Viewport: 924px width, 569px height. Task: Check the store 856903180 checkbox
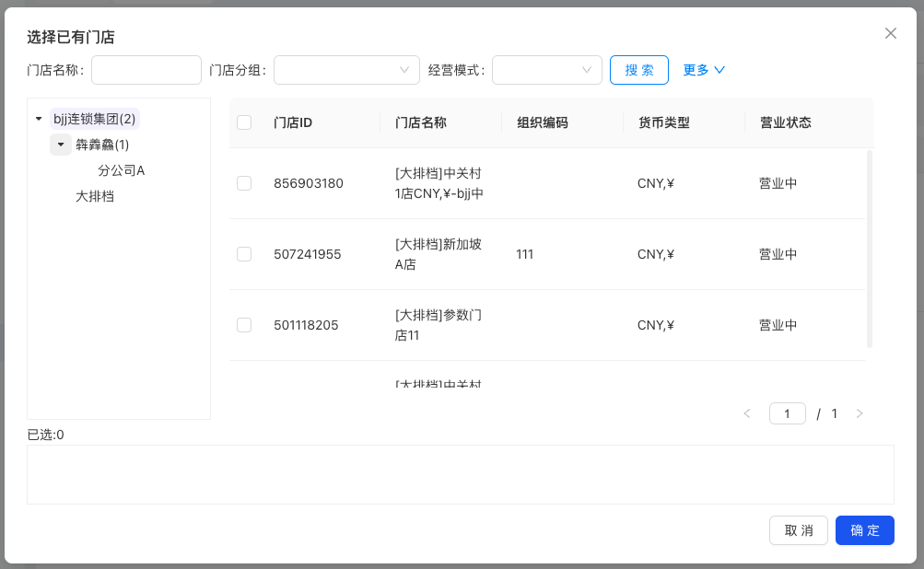[x=244, y=183]
